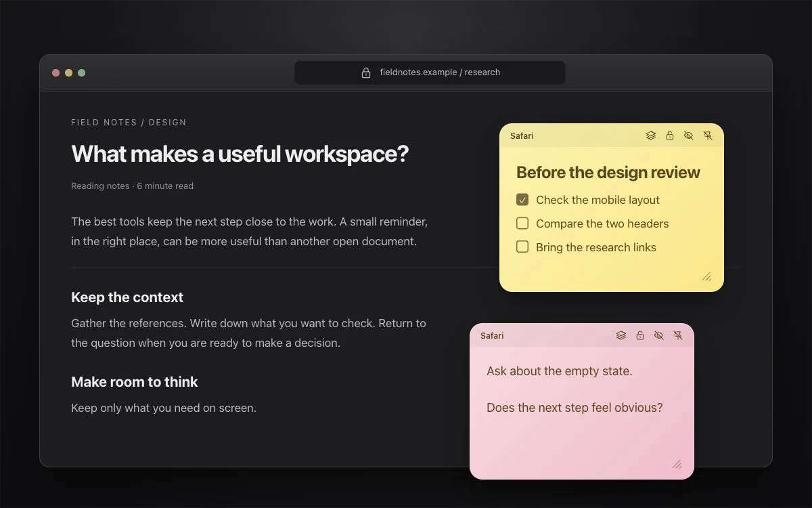Click the fieldnotes.example address field
Viewport: 812px width, 508px height.
point(430,72)
